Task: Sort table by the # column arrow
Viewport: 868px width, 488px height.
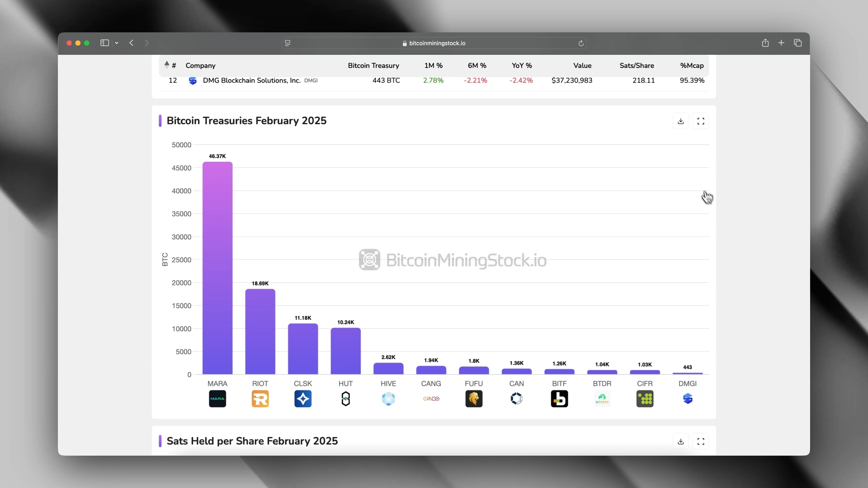Action: [x=167, y=65]
